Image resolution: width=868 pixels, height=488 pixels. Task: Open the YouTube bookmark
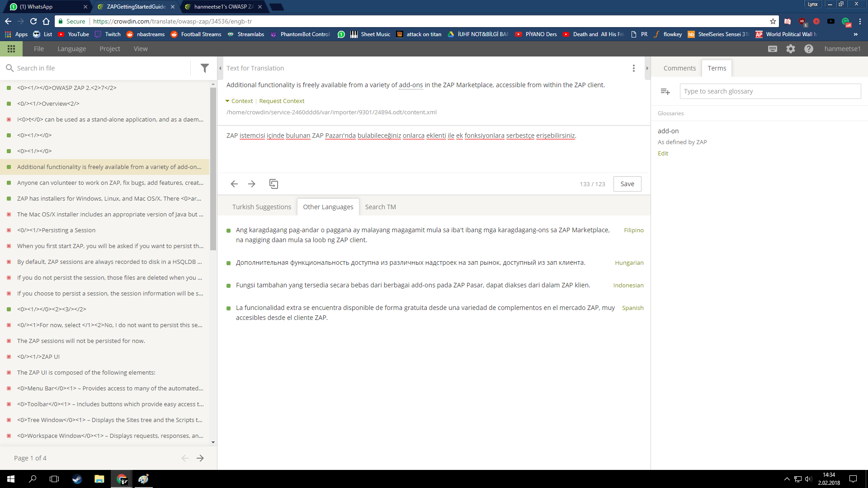pyautogui.click(x=73, y=34)
